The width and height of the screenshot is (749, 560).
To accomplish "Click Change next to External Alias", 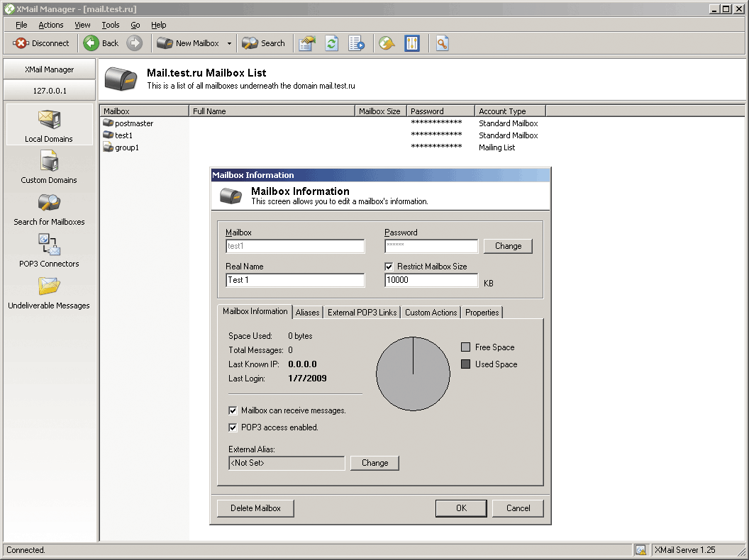I will (374, 463).
